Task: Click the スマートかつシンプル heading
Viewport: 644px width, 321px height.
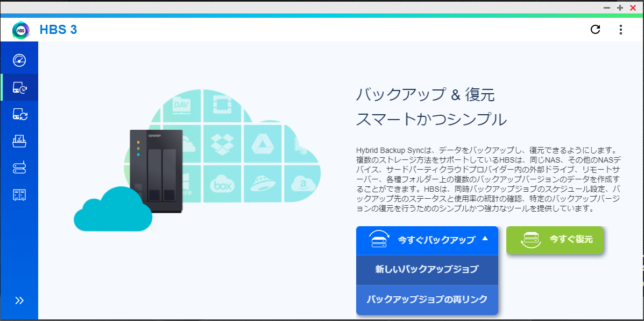Action: [431, 120]
